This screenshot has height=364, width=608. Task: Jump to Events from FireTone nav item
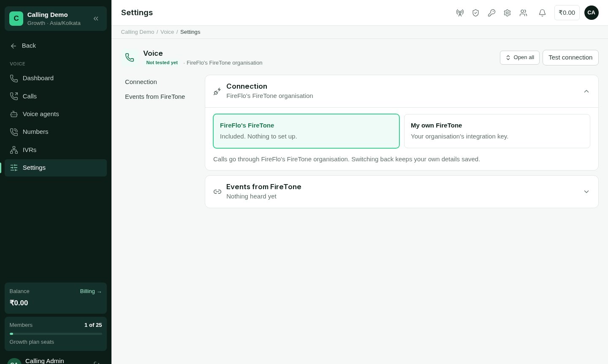pyautogui.click(x=155, y=97)
